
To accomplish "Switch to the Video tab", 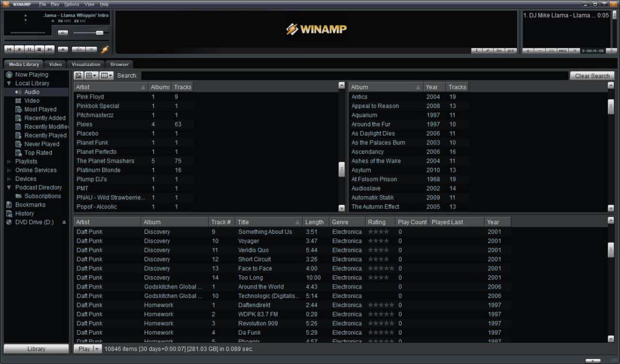I will pos(55,64).
